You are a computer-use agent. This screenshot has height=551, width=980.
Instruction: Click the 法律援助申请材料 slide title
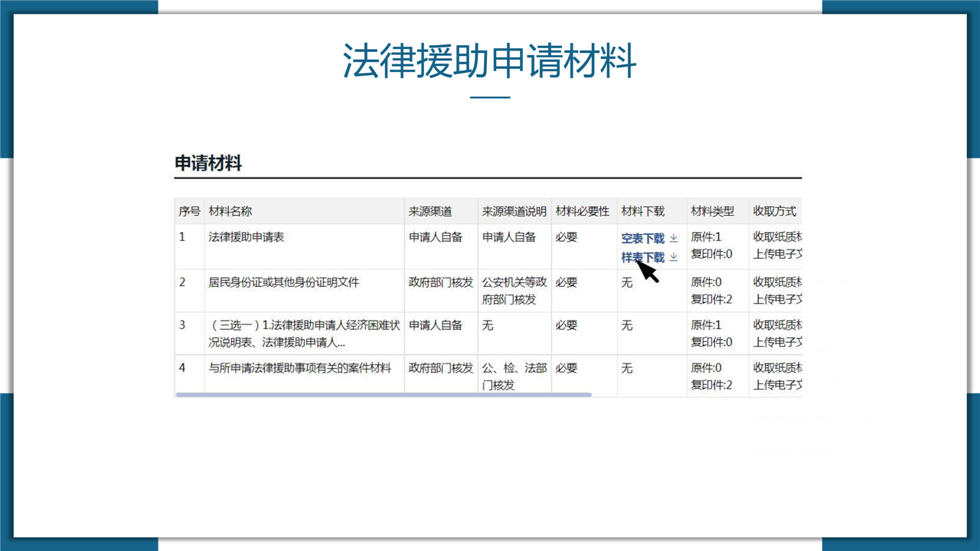click(489, 61)
